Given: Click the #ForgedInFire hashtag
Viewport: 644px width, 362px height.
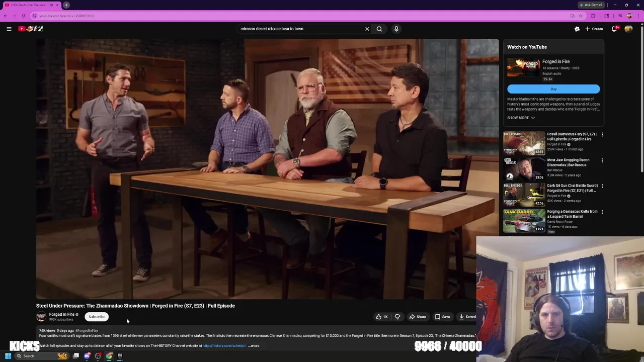Looking at the screenshot, I should click(x=87, y=330).
